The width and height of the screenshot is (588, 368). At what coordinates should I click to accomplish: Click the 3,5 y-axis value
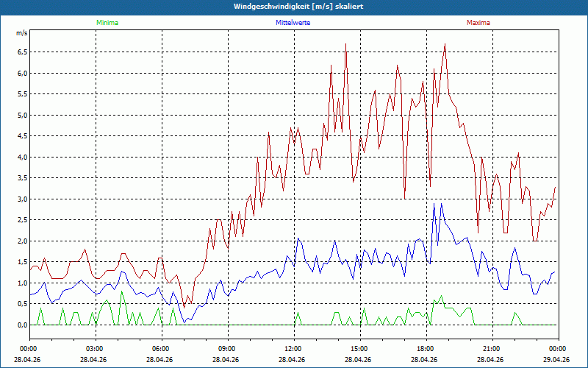tap(22, 178)
